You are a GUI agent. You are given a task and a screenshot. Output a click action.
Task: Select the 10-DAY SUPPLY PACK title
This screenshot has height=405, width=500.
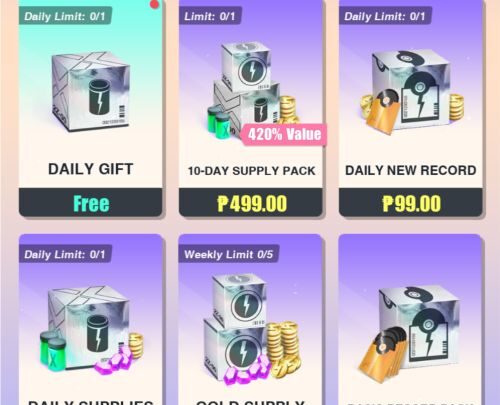251,171
